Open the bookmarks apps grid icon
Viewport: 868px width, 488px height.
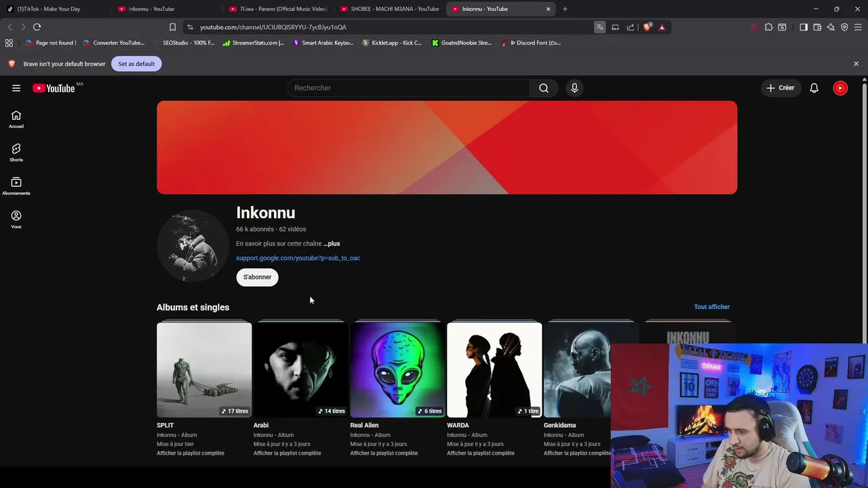point(9,43)
